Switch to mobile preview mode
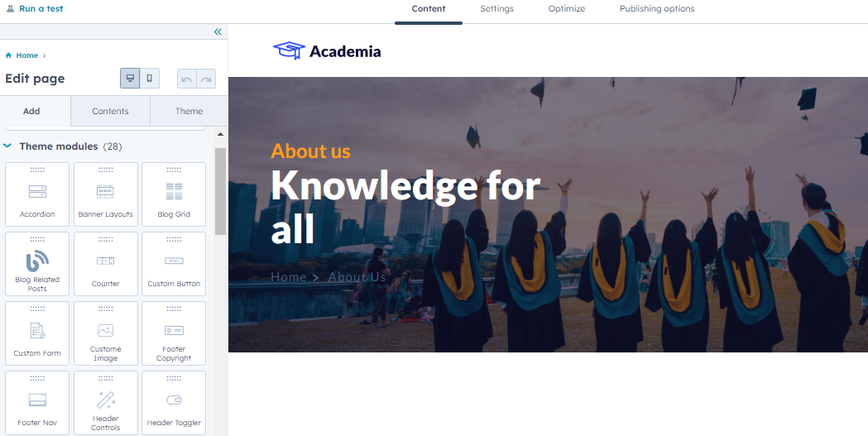868x436 pixels. [x=150, y=79]
